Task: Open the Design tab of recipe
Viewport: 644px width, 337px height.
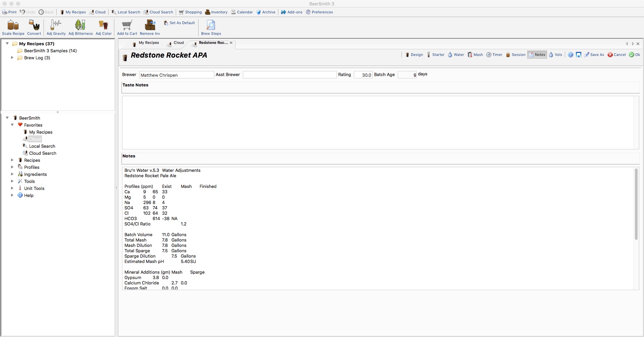Action: [x=414, y=55]
